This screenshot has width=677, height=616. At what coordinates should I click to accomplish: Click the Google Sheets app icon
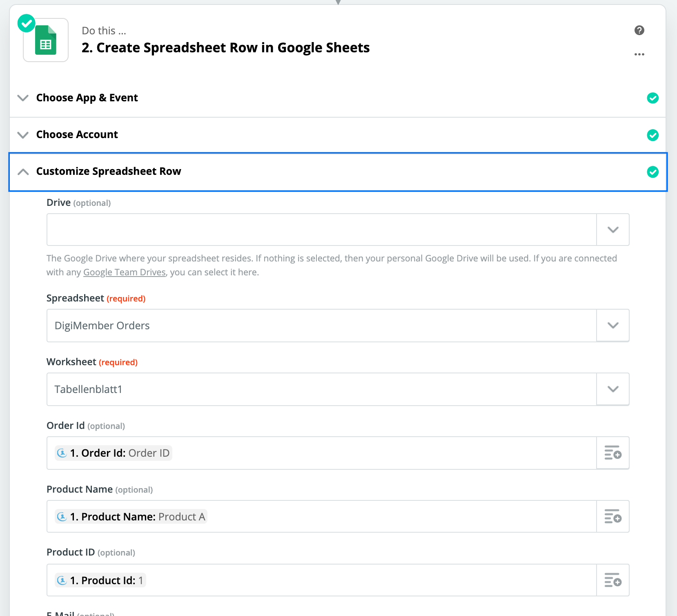click(x=46, y=40)
